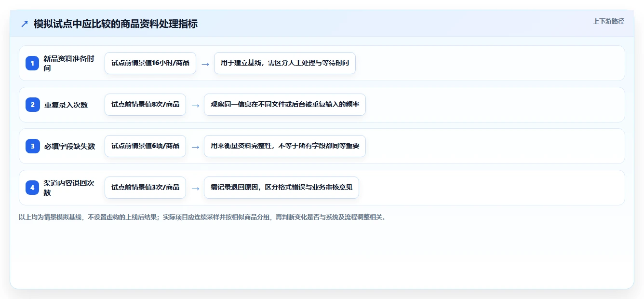Click the 观察同一信息 description box
This screenshot has height=299, width=644.
(285, 105)
